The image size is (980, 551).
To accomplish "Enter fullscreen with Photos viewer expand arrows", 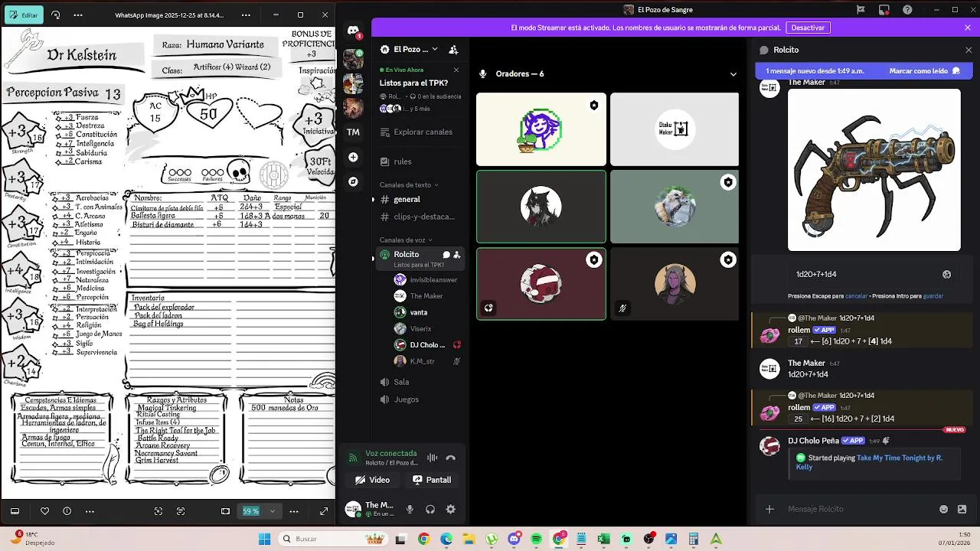I will [324, 511].
